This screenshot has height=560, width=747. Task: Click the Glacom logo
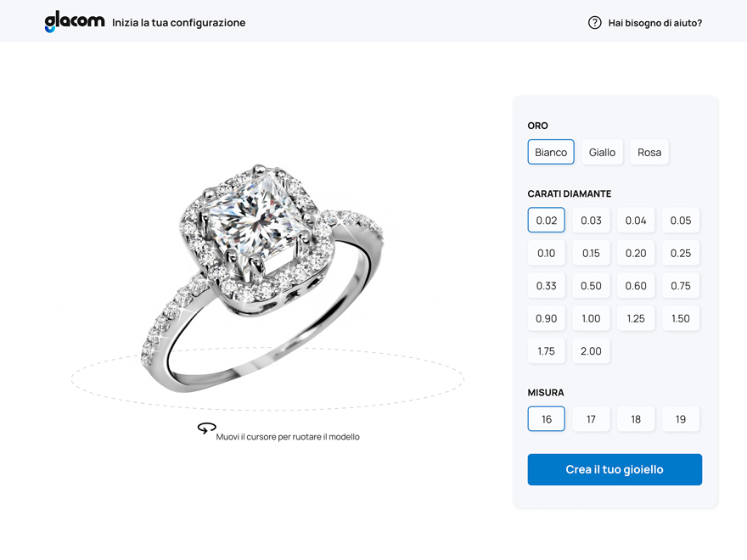pyautogui.click(x=75, y=22)
